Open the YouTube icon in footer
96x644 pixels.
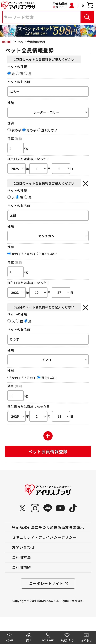click(x=60, y=508)
